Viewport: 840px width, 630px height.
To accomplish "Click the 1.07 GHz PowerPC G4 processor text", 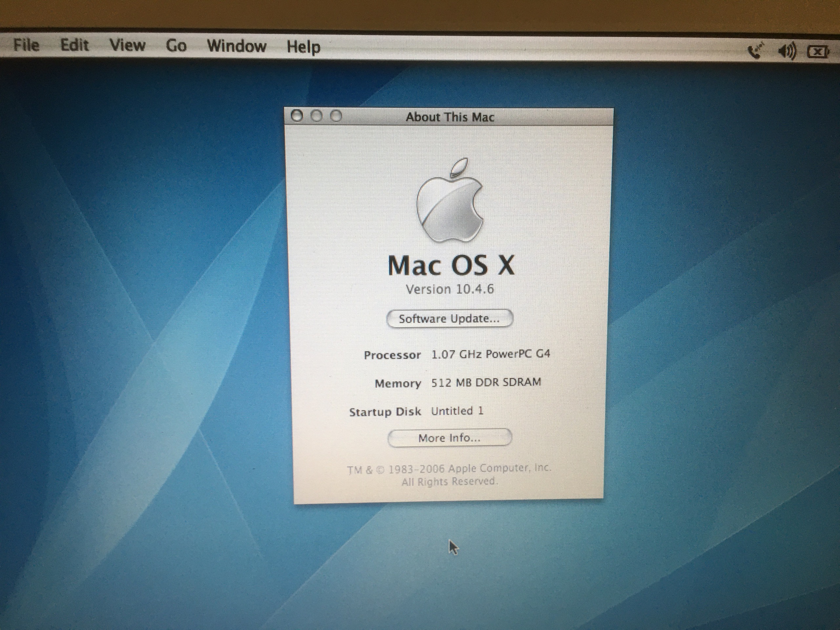I will click(x=490, y=354).
